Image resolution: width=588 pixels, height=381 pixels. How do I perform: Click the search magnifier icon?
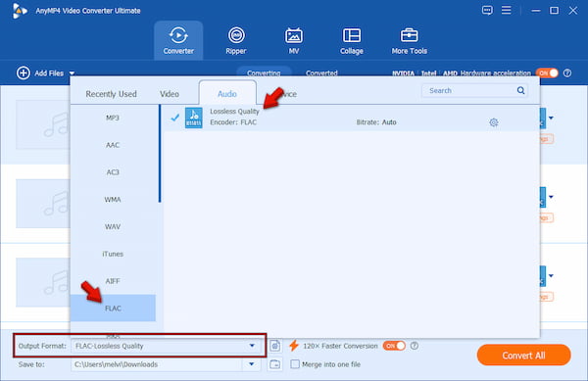520,90
